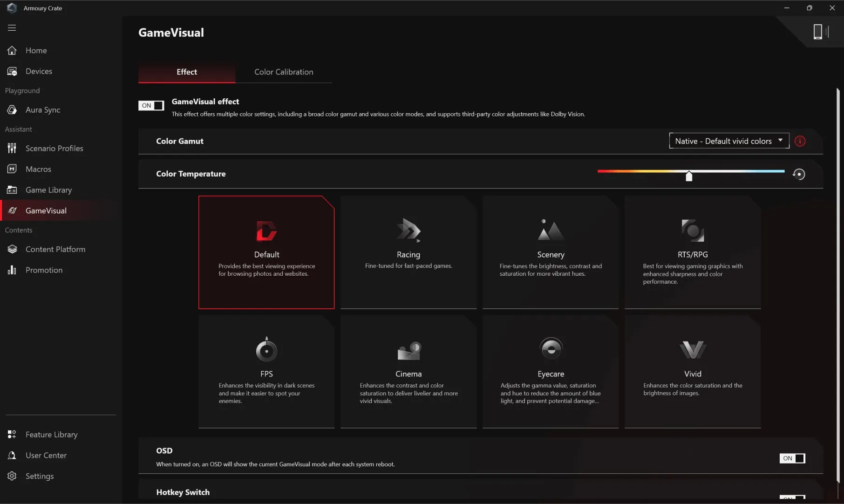This screenshot has height=504, width=844.
Task: Choose the Vivid mode title
Action: coord(693,374)
